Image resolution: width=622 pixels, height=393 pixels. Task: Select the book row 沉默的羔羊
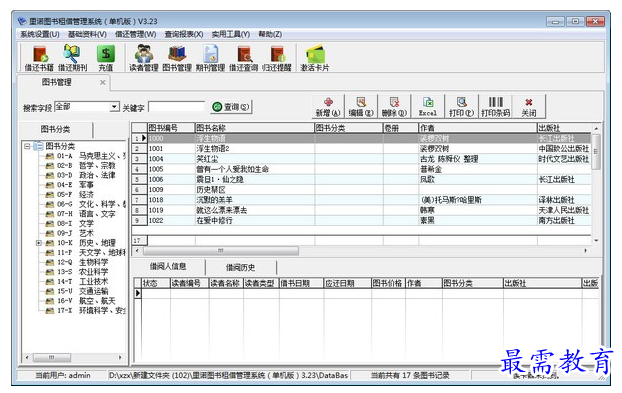coord(362,200)
